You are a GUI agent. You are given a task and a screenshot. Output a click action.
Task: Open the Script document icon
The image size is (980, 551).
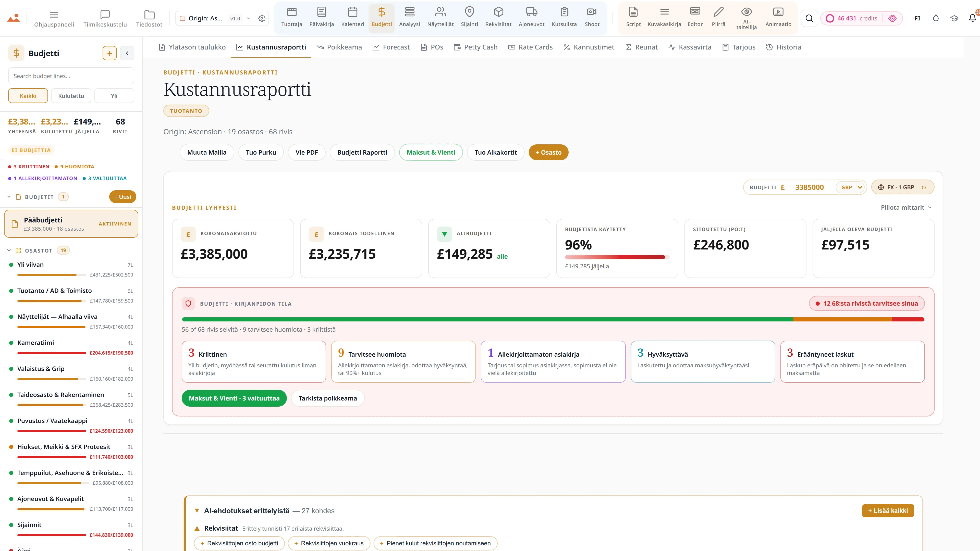click(633, 12)
